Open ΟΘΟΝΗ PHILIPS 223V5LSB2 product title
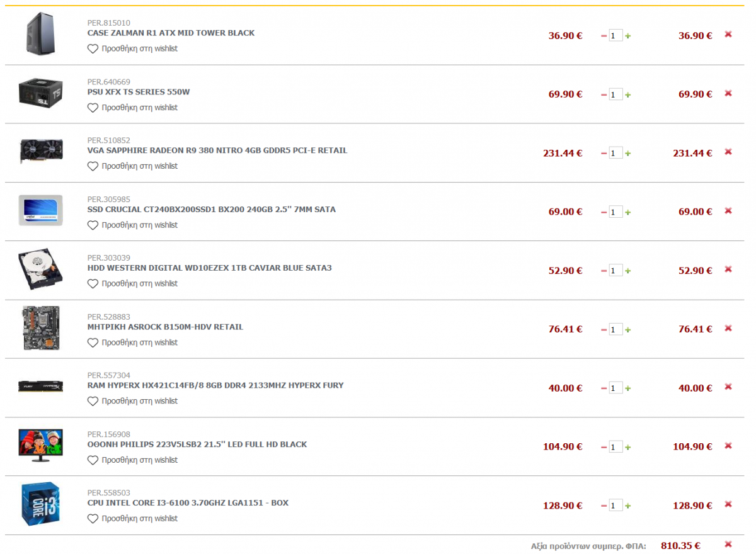The image size is (756, 554). 197,444
